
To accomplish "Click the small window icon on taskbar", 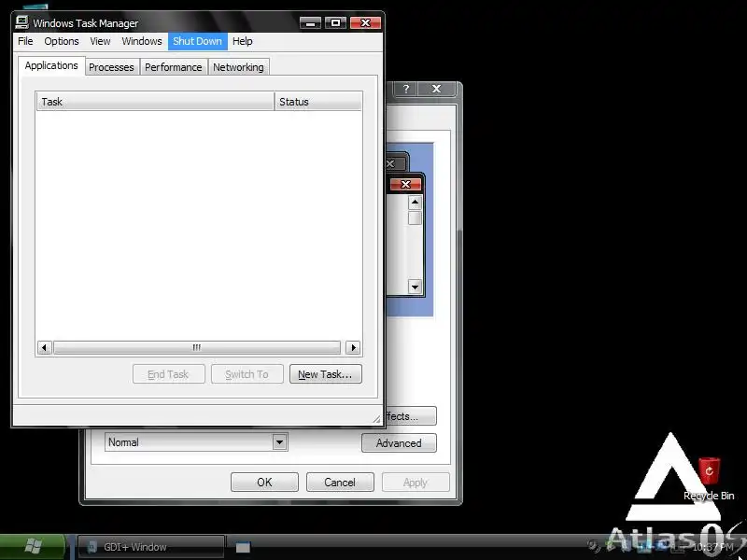I will click(x=243, y=547).
